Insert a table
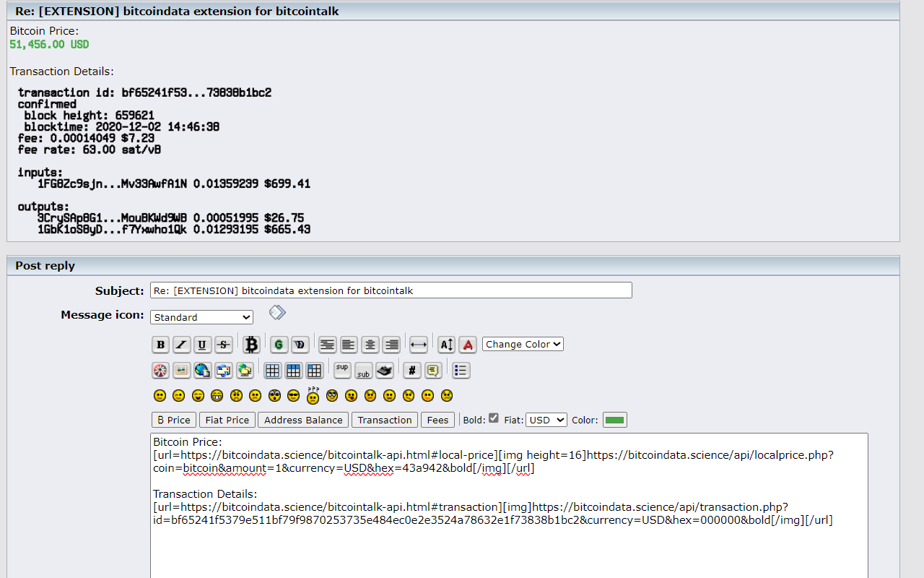Image resolution: width=924 pixels, height=578 pixels. click(x=272, y=371)
